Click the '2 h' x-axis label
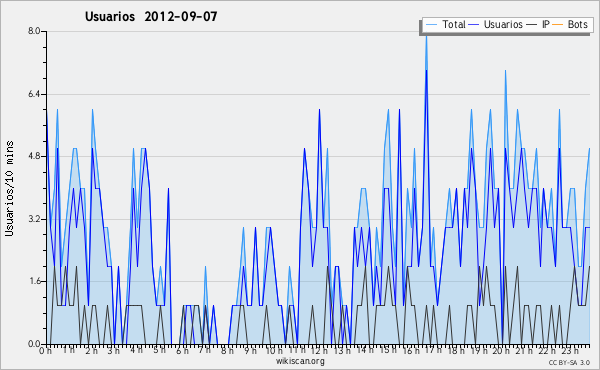This screenshot has width=600, height=370. pyautogui.click(x=91, y=351)
